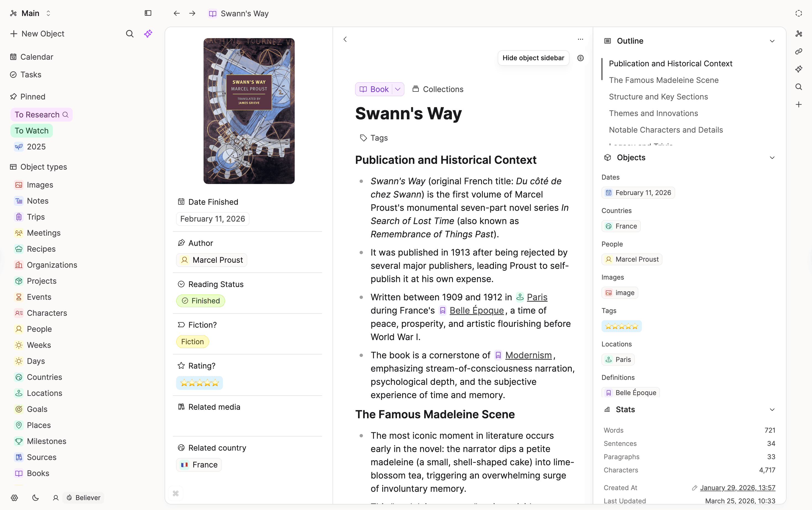Image resolution: width=812 pixels, height=510 pixels.
Task: Click the plus icon on the right edge
Action: pos(798,104)
